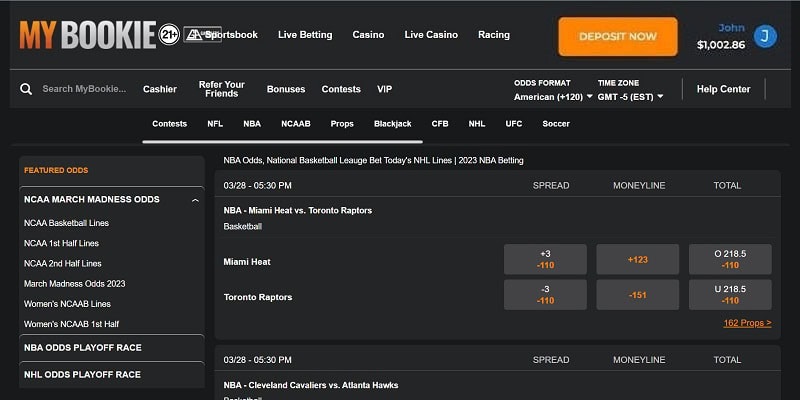800x400 pixels.
Task: Open NCAA 2nd Half Lines
Action: pyautogui.click(x=63, y=264)
